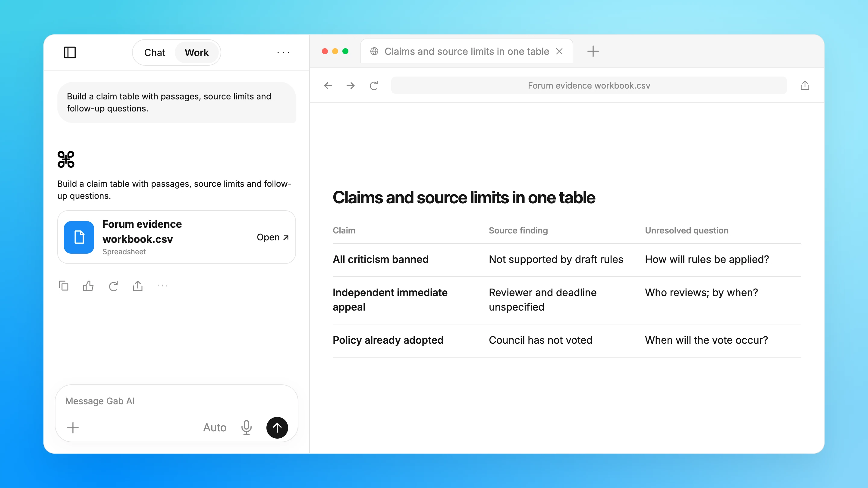Open the Auto model selector

pos(215,428)
